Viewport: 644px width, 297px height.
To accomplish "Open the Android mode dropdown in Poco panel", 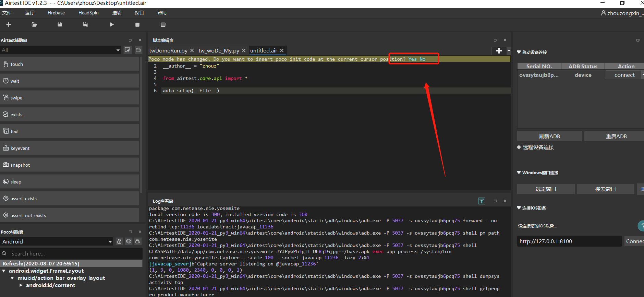I will point(57,241).
